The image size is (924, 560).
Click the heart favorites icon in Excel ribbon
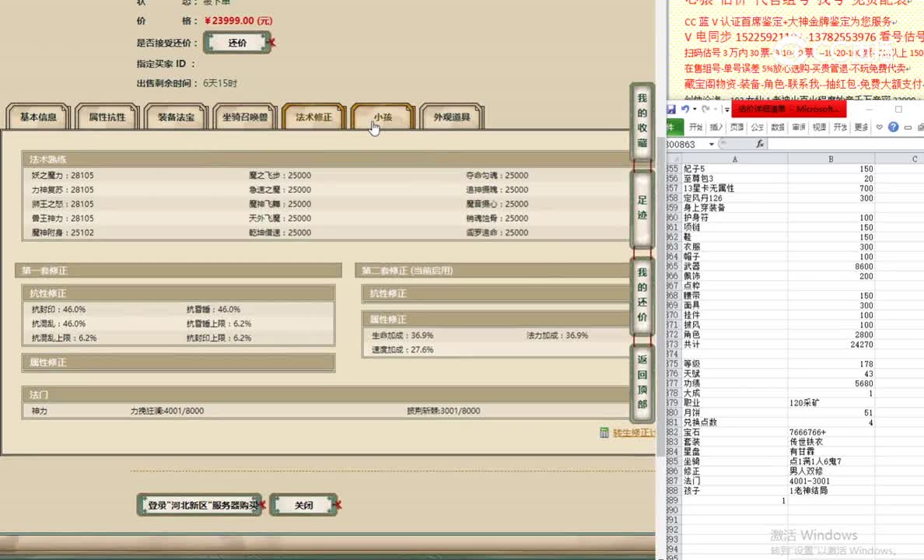(879, 128)
